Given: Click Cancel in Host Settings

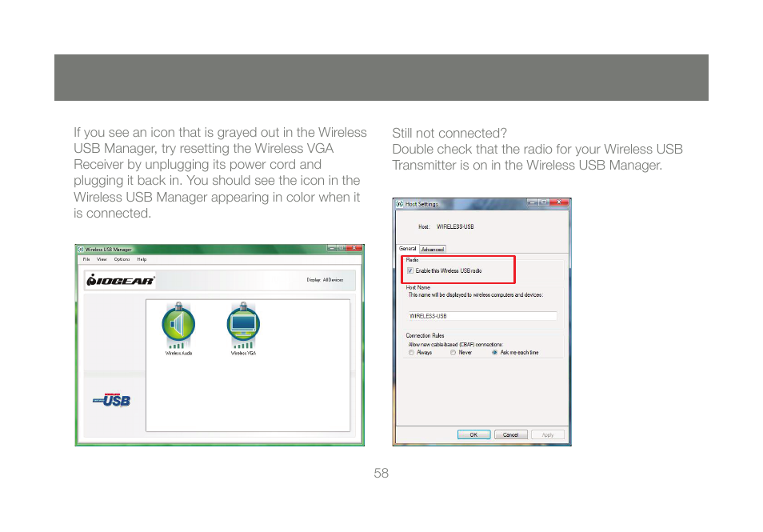Looking at the screenshot, I should (x=510, y=434).
